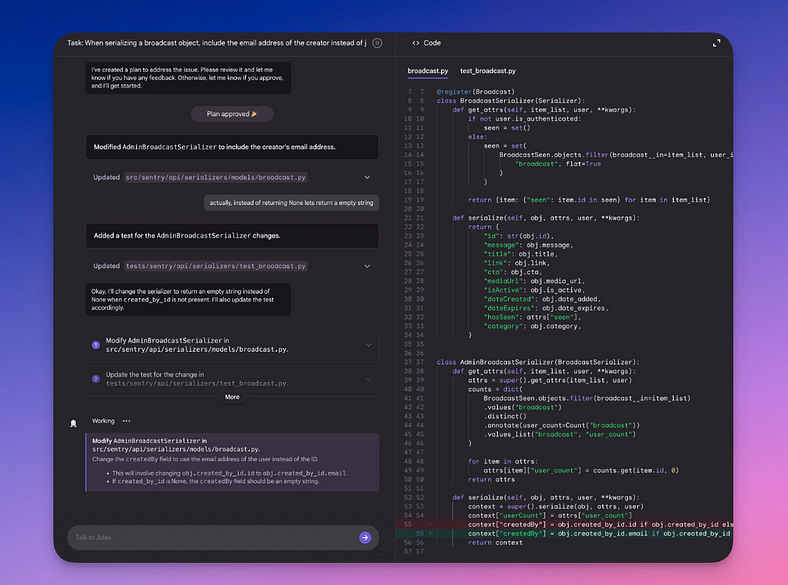
Task: Click the 'class BroadcastSerializer(Serializer):' line
Action: pos(511,101)
